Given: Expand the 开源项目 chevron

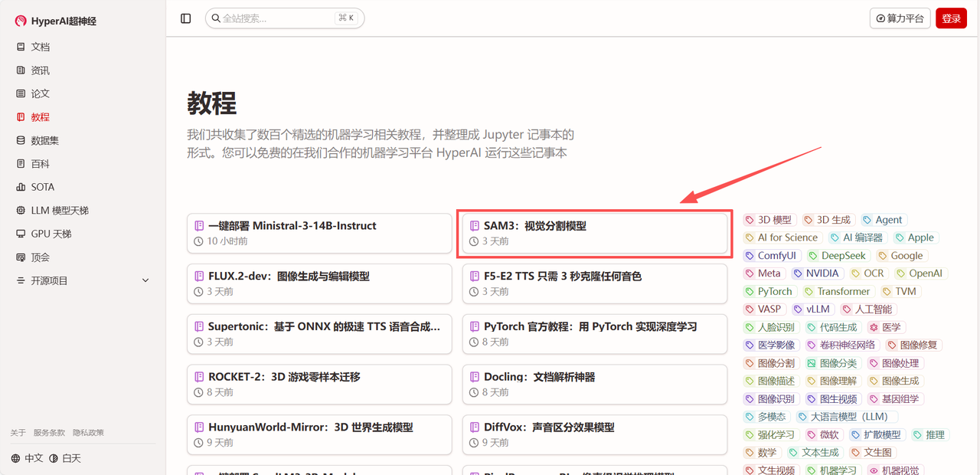Looking at the screenshot, I should 145,281.
